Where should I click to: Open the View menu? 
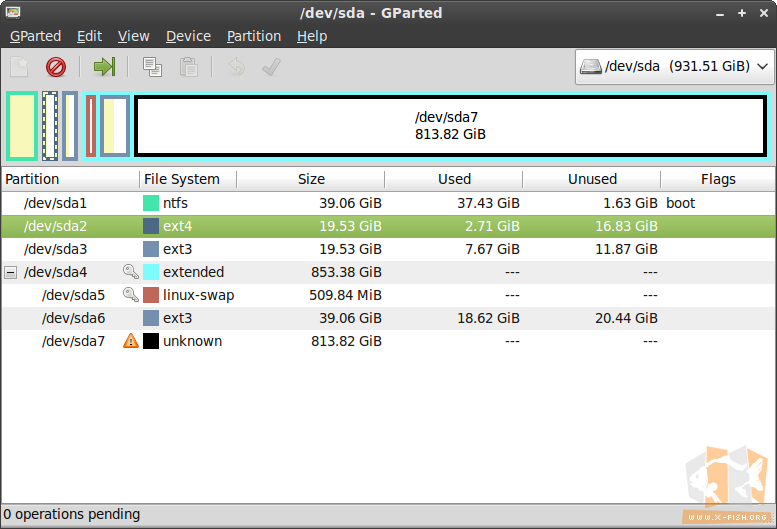coord(133,36)
